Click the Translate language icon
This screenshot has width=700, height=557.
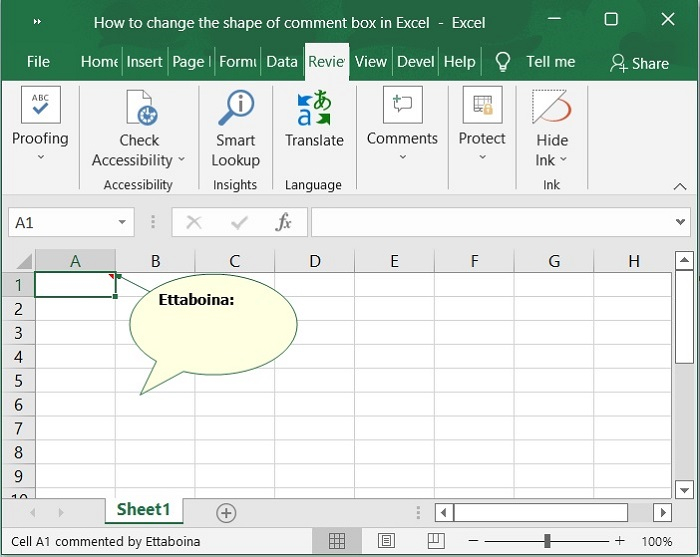pyautogui.click(x=314, y=108)
